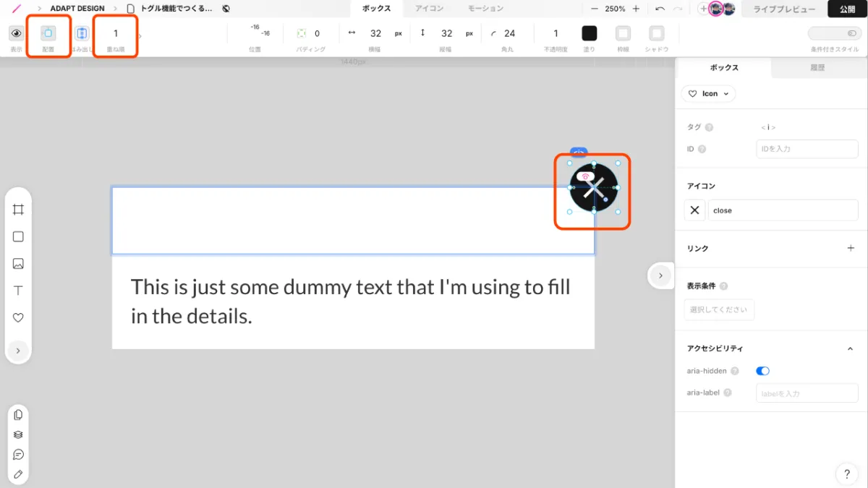
Task: Open the 表示条件 selection dropdown
Action: coord(719,309)
